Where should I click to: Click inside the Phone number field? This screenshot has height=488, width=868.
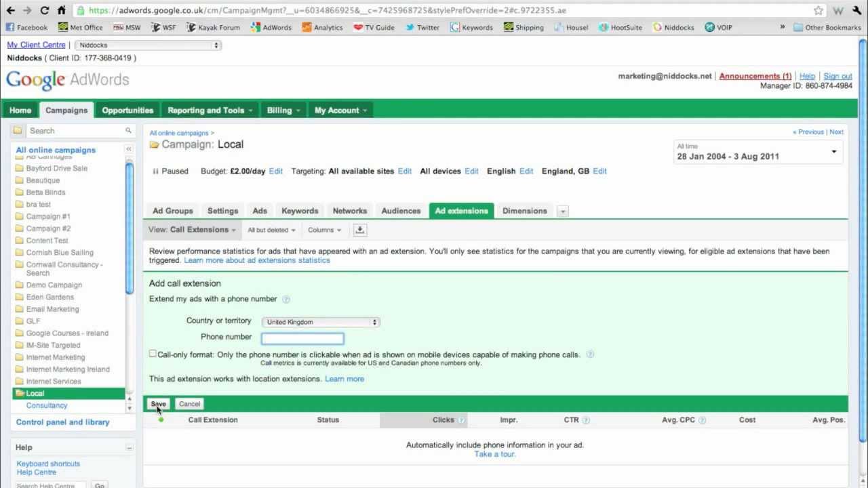301,338
